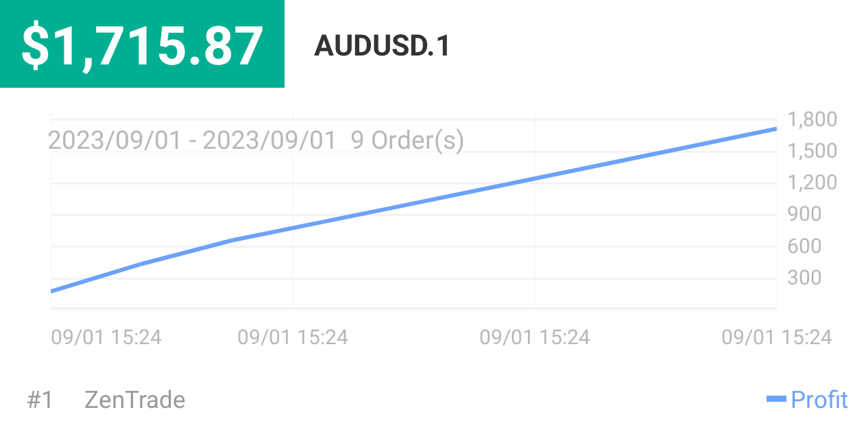Click the 300 y-axis label
Screen dimensions: 868x434
click(x=804, y=278)
